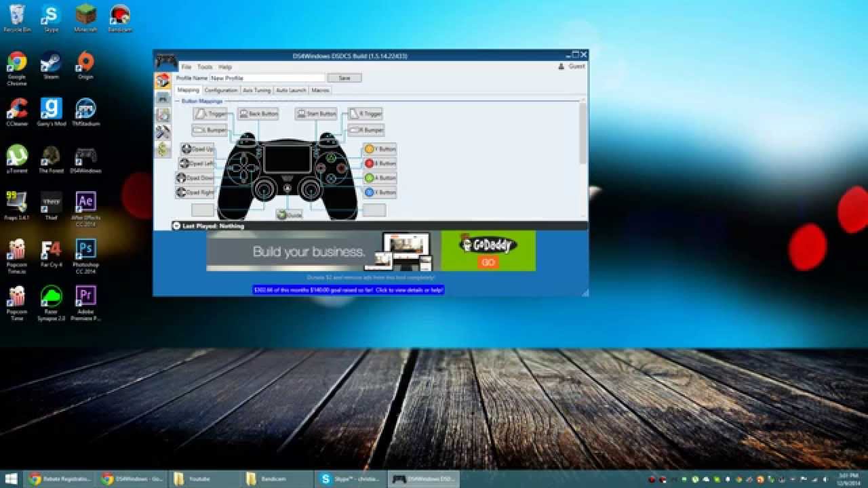Image resolution: width=868 pixels, height=488 pixels.
Task: Open Garry's Mod desktop shortcut
Action: click(x=51, y=112)
